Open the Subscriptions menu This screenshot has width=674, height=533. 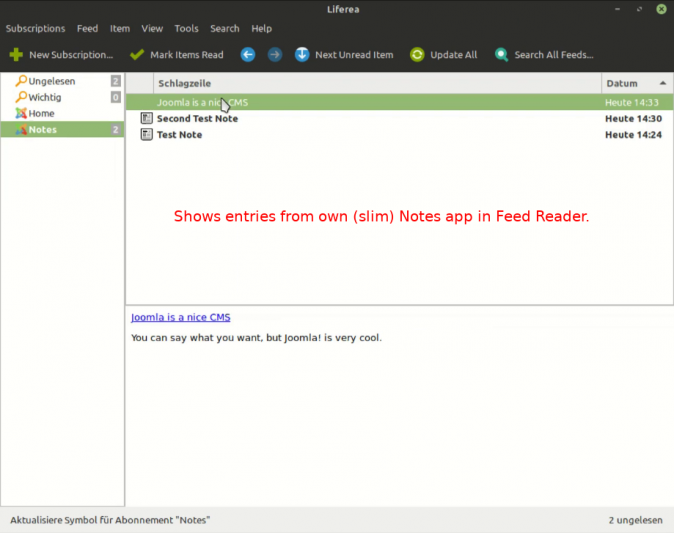pos(35,28)
